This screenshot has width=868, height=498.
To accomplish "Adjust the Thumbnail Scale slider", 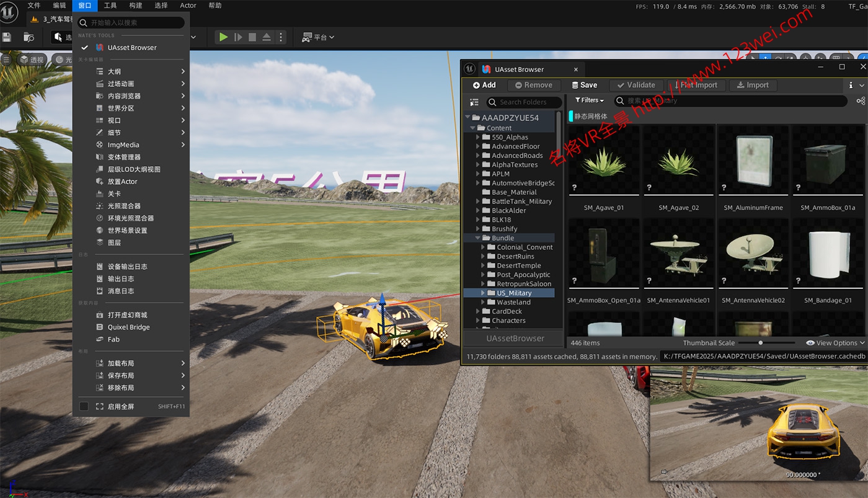I will pyautogui.click(x=760, y=343).
